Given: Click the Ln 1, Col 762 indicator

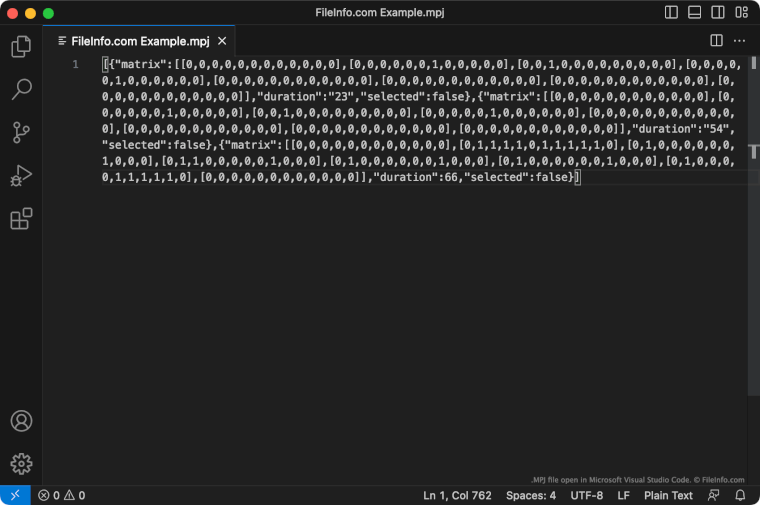Looking at the screenshot, I should (457, 495).
